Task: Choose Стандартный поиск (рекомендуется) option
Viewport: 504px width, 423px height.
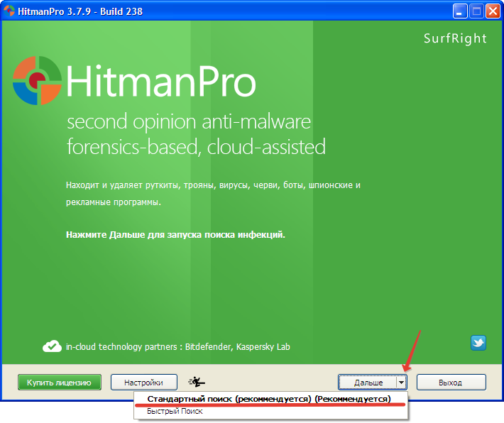Action: point(269,399)
